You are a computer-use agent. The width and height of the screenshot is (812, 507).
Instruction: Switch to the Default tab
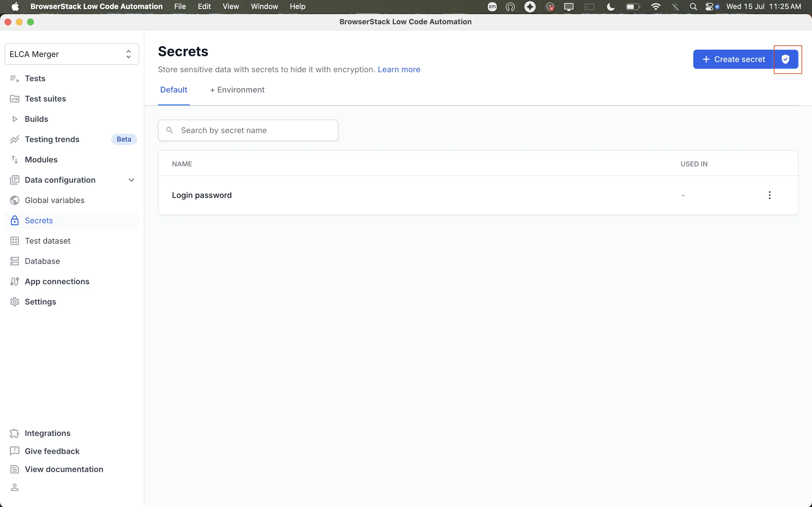[x=174, y=90]
